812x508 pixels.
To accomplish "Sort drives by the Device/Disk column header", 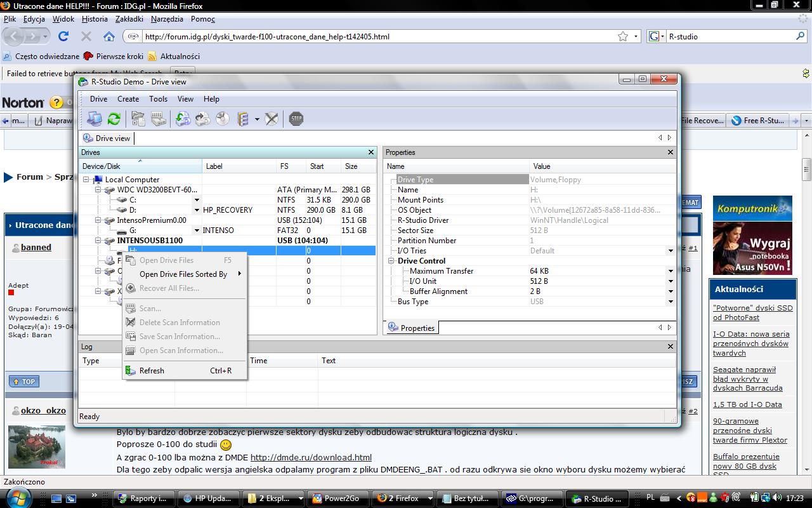I will click(140, 166).
